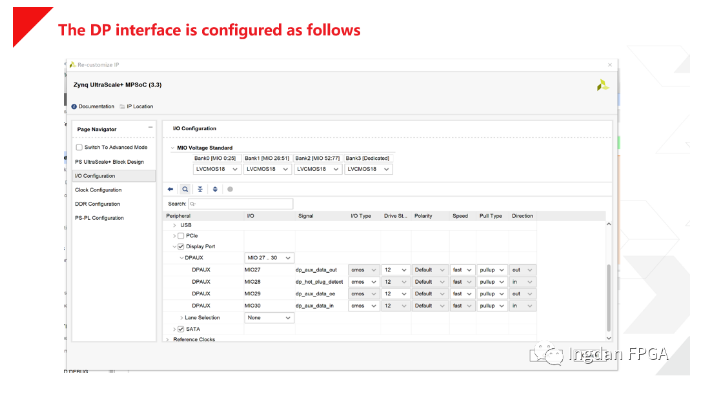This screenshot has height=394, width=708.
Task: Expand the SATA tree node
Action: click(x=174, y=329)
